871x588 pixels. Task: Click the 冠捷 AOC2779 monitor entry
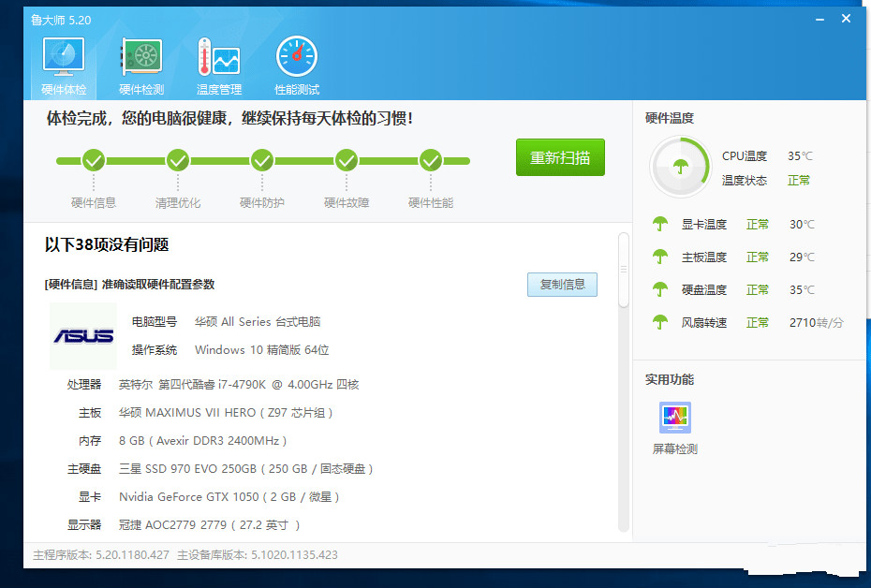[210, 524]
